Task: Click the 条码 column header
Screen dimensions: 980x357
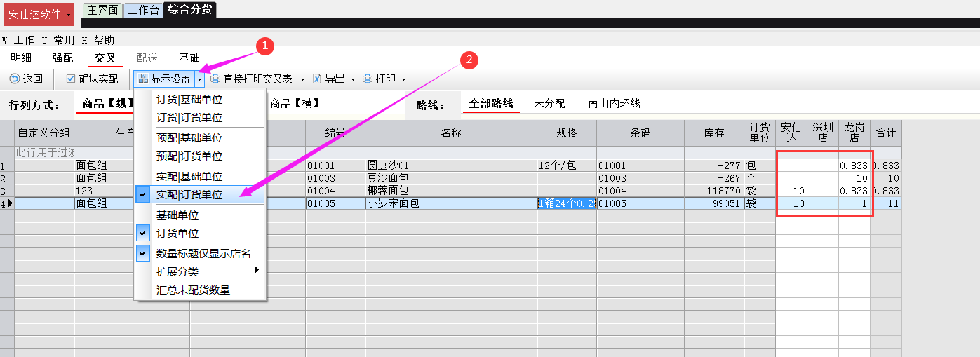Action: (640, 133)
